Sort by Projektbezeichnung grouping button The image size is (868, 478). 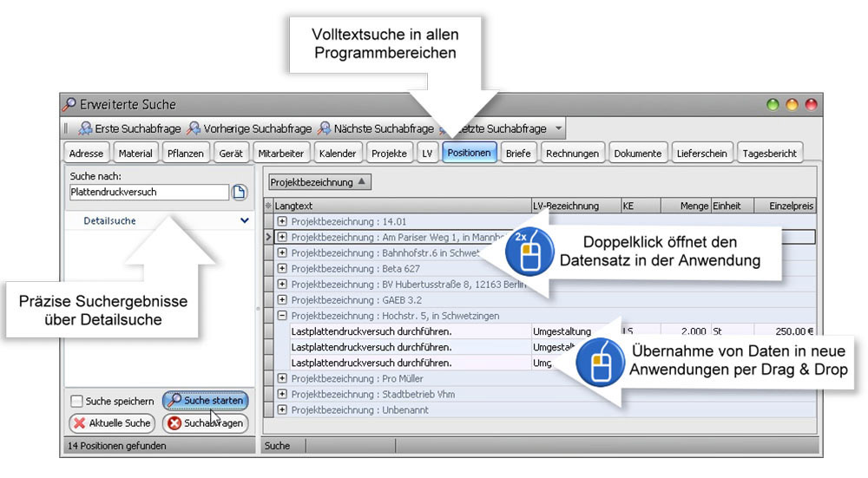tap(319, 182)
